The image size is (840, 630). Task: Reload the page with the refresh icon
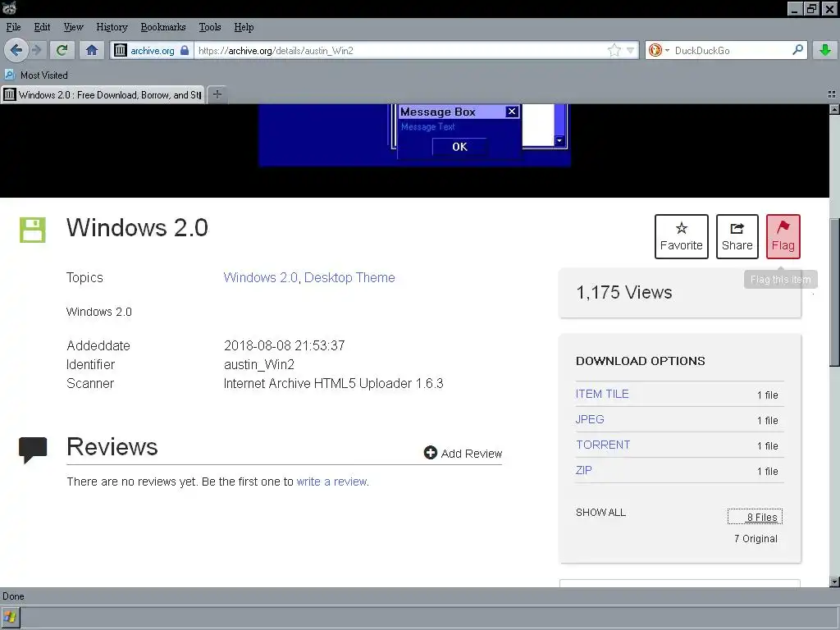pos(62,50)
